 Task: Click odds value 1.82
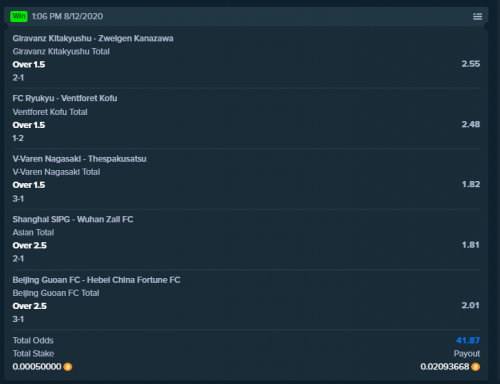471,184
